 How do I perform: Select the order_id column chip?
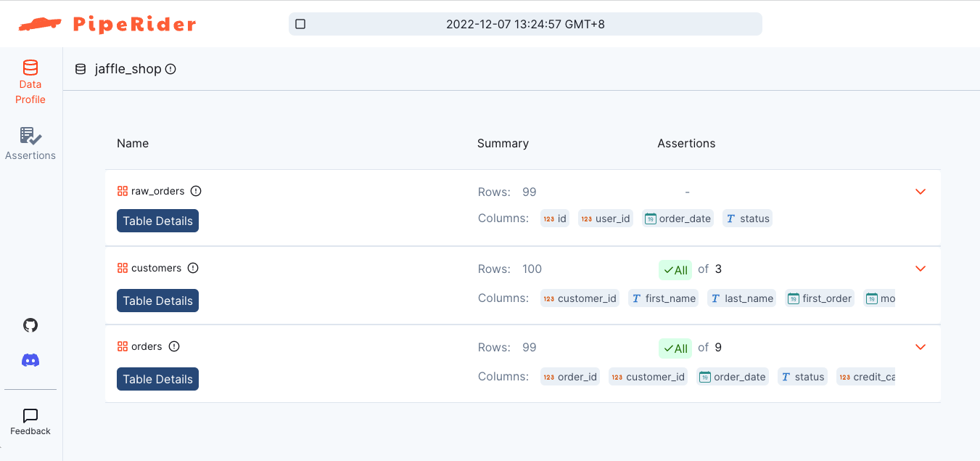pos(570,377)
